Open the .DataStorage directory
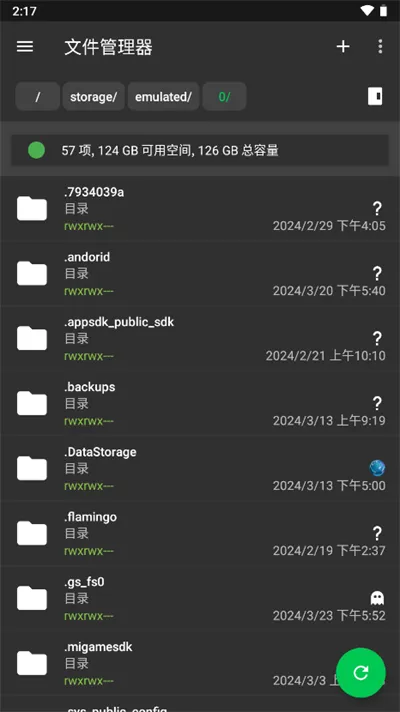Image resolution: width=400 pixels, height=712 pixels. (200, 469)
